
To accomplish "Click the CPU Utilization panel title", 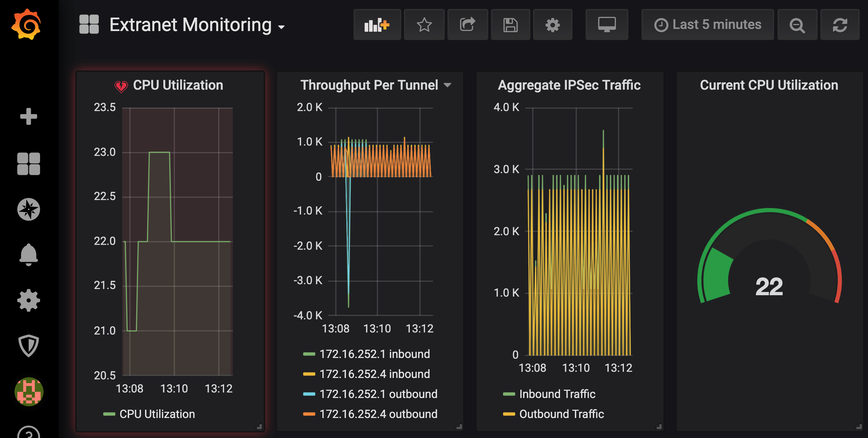I will (x=178, y=85).
